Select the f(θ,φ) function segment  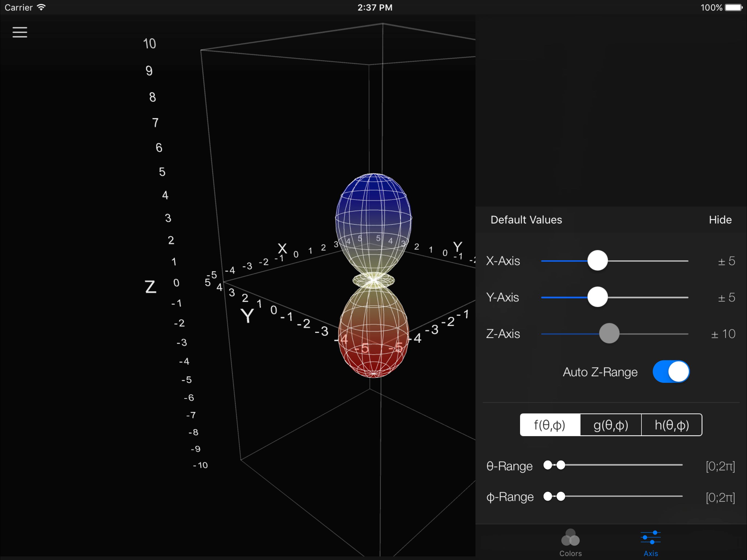pos(550,425)
